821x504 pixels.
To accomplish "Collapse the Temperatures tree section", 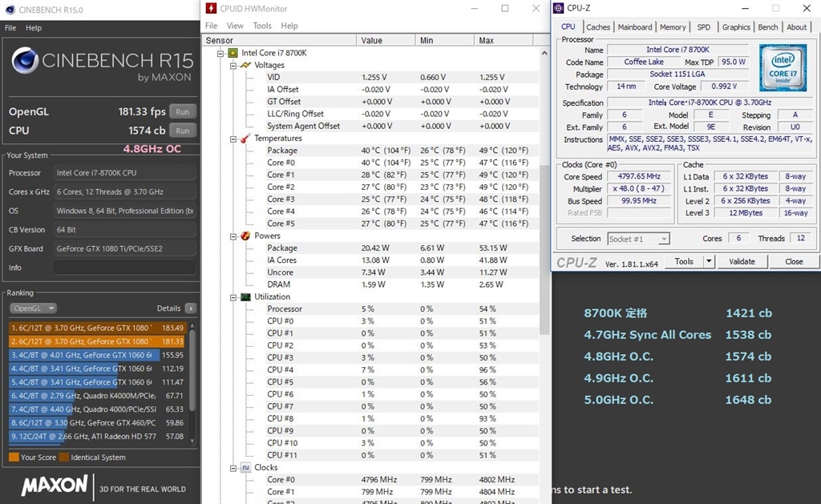I will click(x=233, y=139).
